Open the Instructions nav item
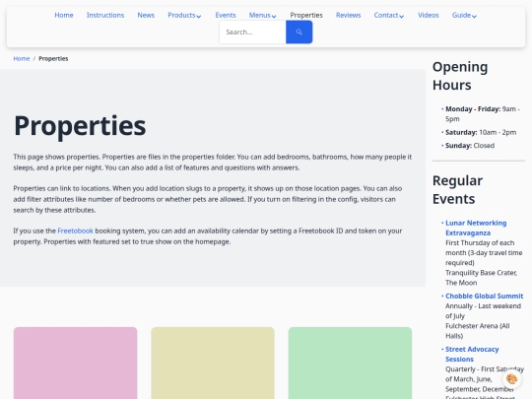This screenshot has height=399, width=532. [105, 15]
